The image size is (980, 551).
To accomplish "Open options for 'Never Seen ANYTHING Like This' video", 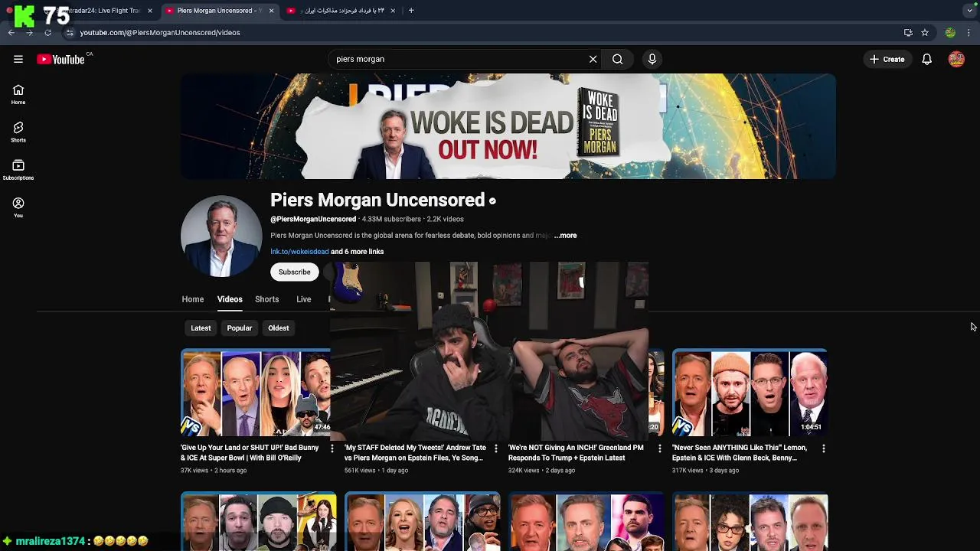I will (x=823, y=448).
